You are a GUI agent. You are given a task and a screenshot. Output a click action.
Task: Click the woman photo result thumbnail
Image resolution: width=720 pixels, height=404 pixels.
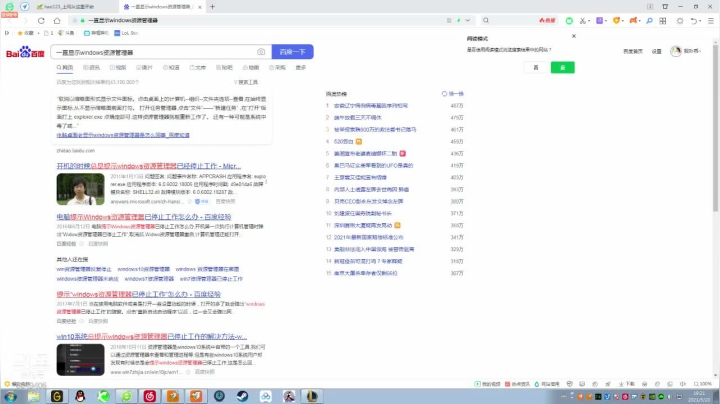[80, 189]
